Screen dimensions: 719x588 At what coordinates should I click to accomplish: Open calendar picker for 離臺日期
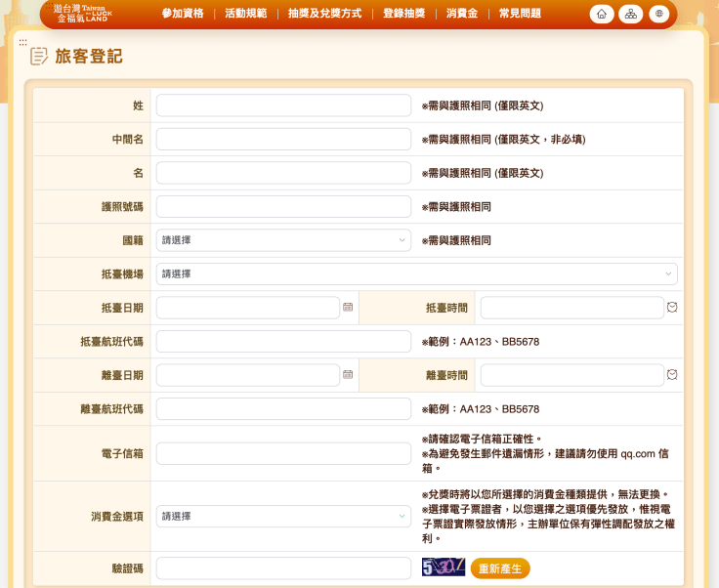[x=348, y=374]
